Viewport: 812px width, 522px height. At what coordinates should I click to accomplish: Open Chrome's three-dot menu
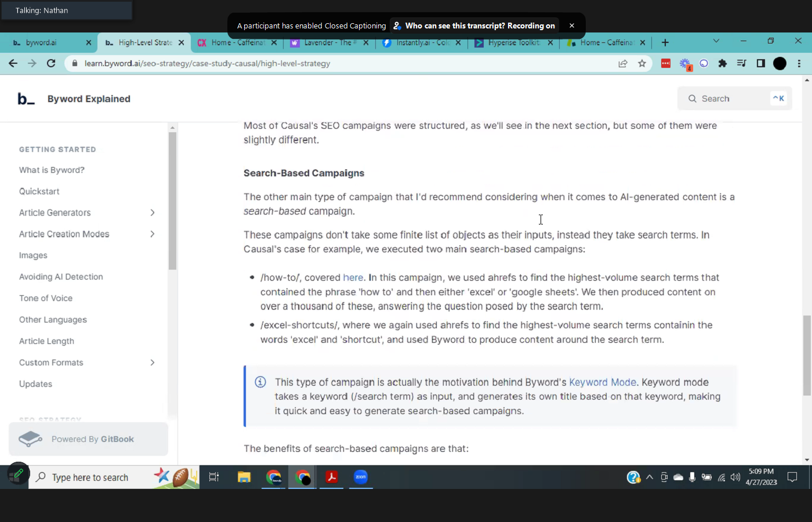click(799, 63)
